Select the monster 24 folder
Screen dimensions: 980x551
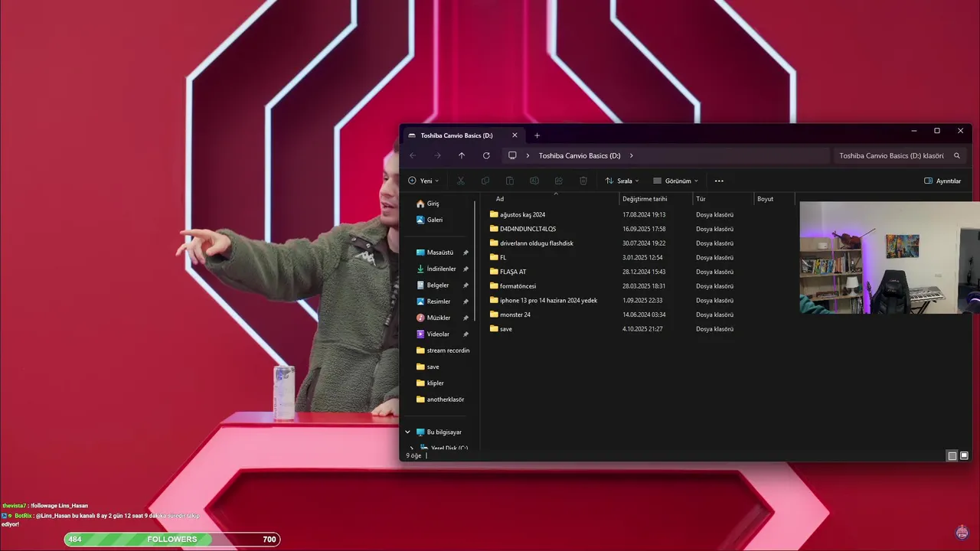tap(510, 315)
